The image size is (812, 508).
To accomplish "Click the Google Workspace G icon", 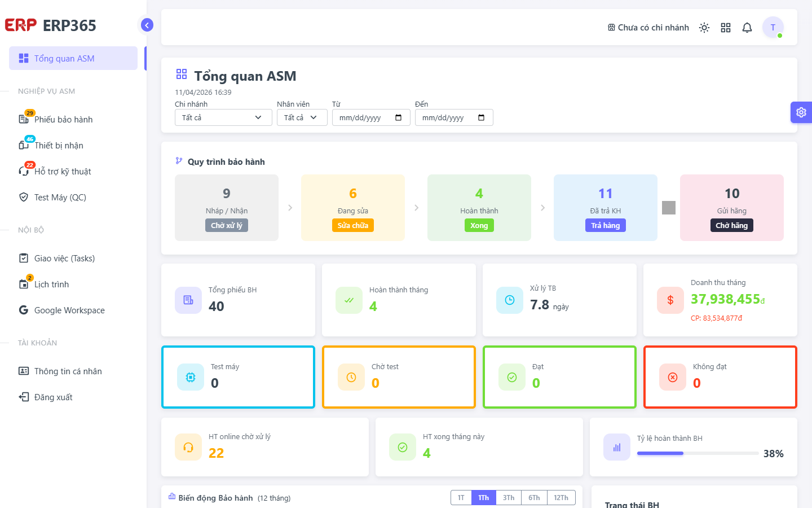I will 24,310.
